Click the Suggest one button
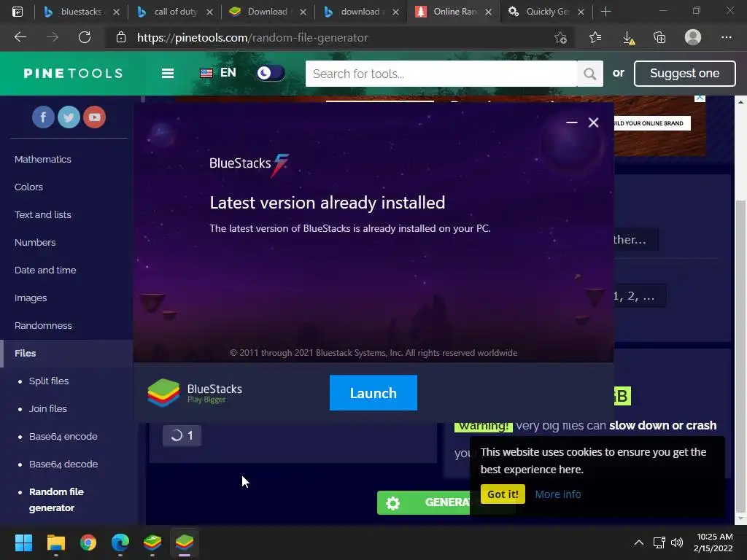Image resolution: width=747 pixels, height=560 pixels. coord(684,74)
